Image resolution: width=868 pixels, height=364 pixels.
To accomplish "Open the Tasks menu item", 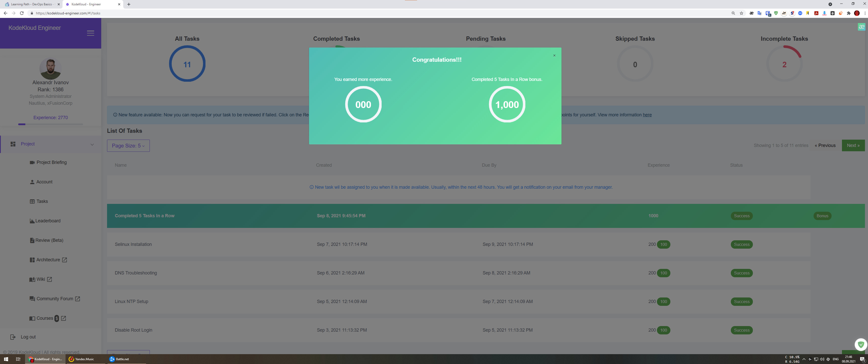I will tap(42, 201).
